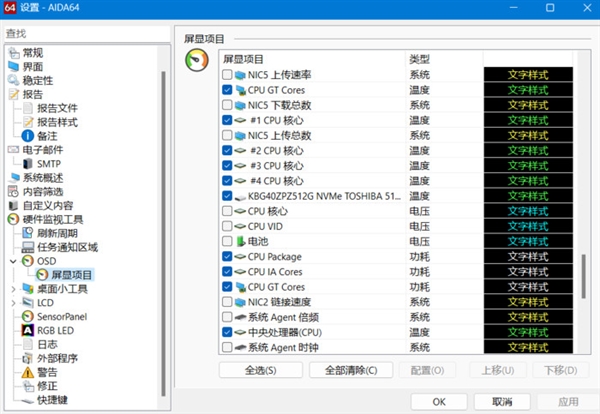
Task: Click the 取消 button
Action: 502,402
